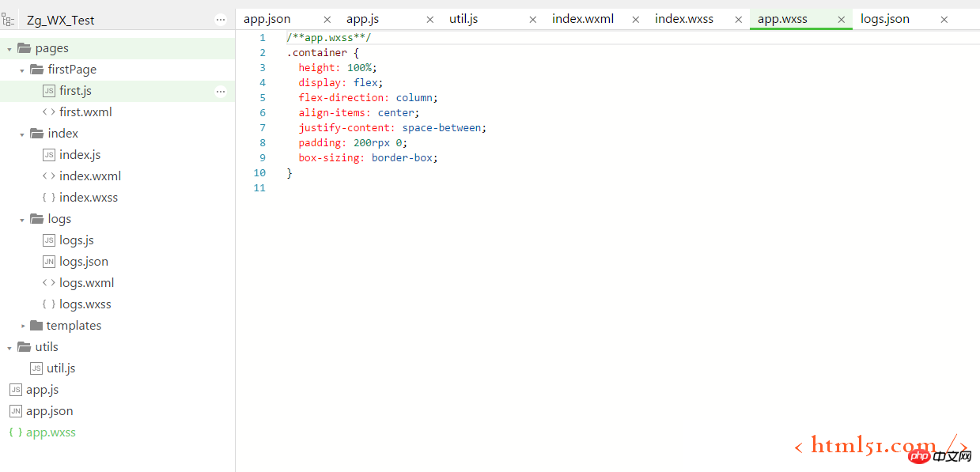Open the more options menu for Zg_WX_Test
This screenshot has width=980, height=472.
tap(221, 20)
